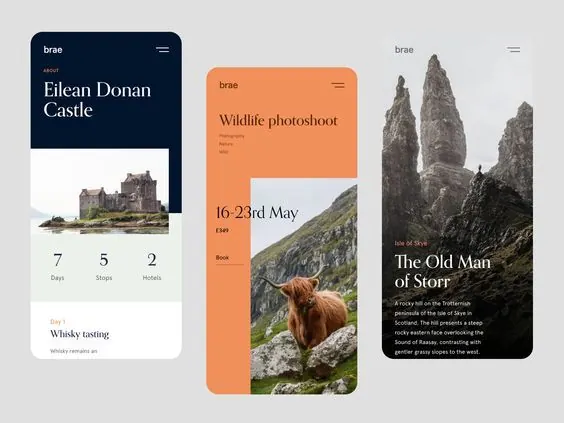Click the Book link under the price
This screenshot has width=564, height=423.
point(222,258)
